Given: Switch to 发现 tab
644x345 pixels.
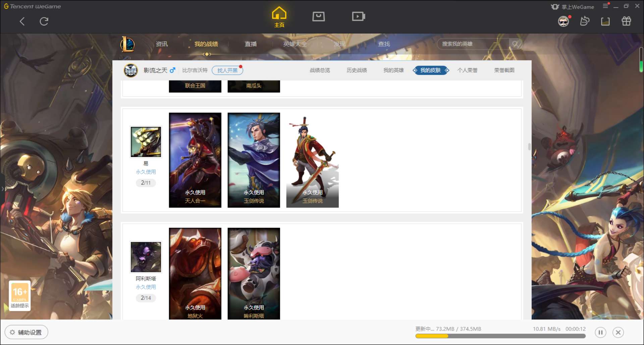Looking at the screenshot, I should [x=339, y=44].
